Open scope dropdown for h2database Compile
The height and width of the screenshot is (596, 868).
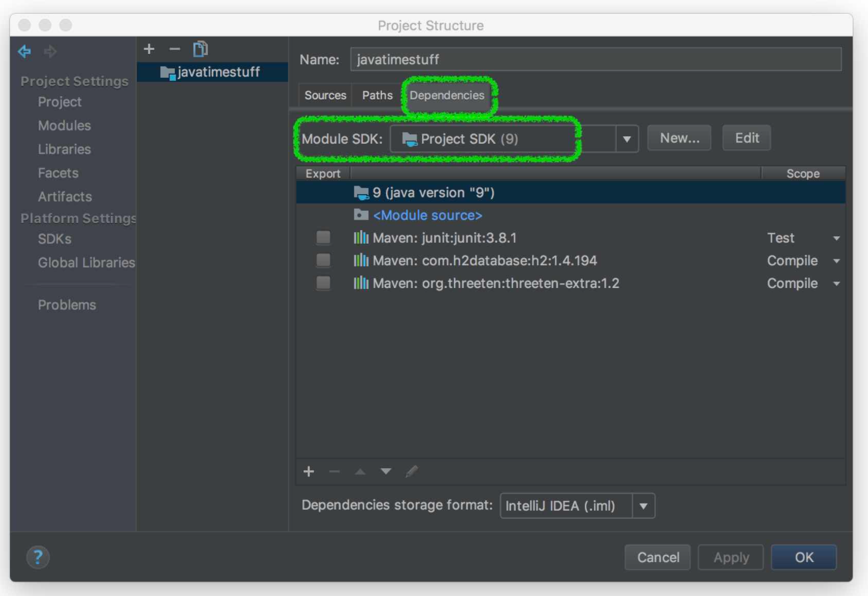(836, 261)
